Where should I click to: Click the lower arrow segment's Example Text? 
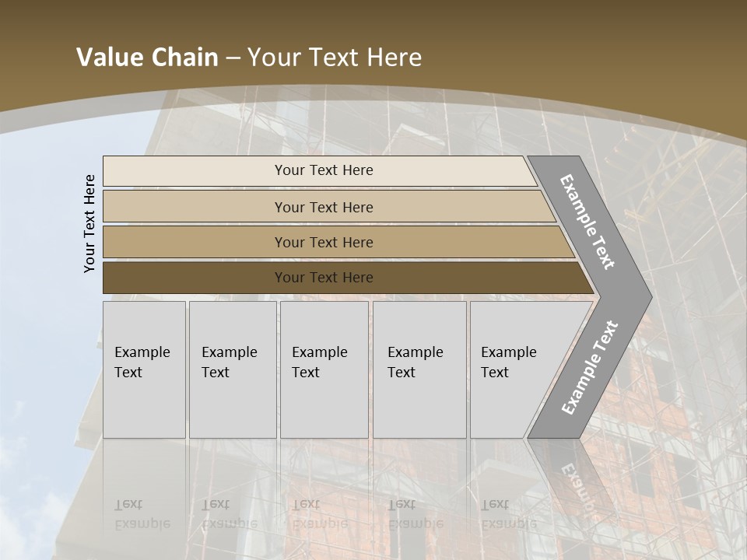590,367
